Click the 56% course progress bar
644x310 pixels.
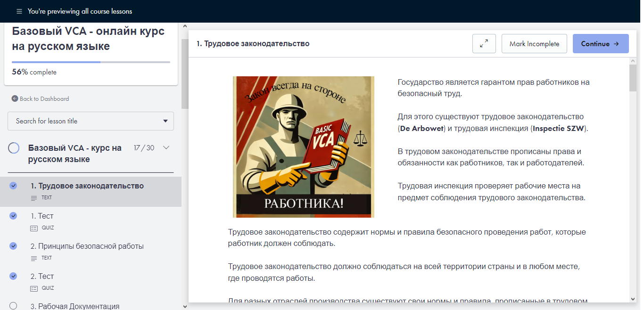pyautogui.click(x=91, y=62)
